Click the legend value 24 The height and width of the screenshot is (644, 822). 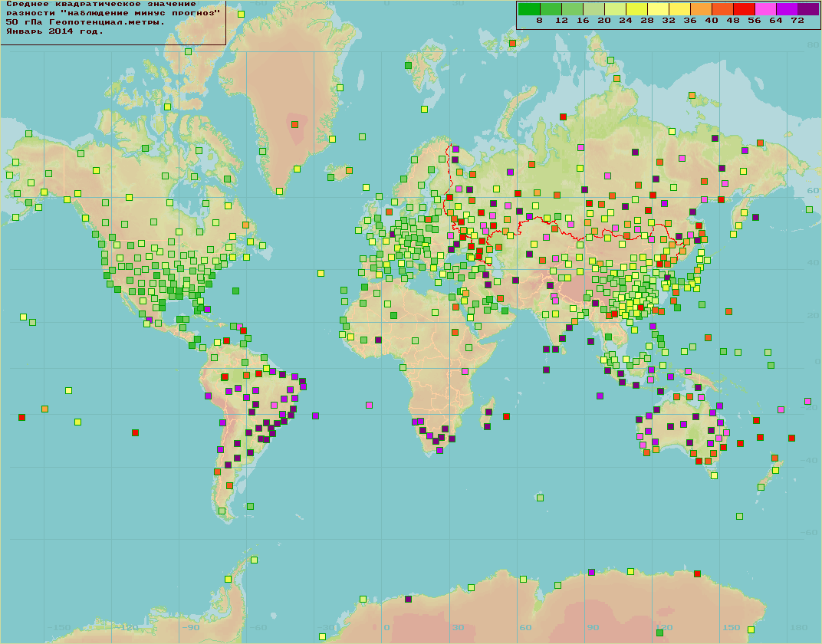(626, 21)
